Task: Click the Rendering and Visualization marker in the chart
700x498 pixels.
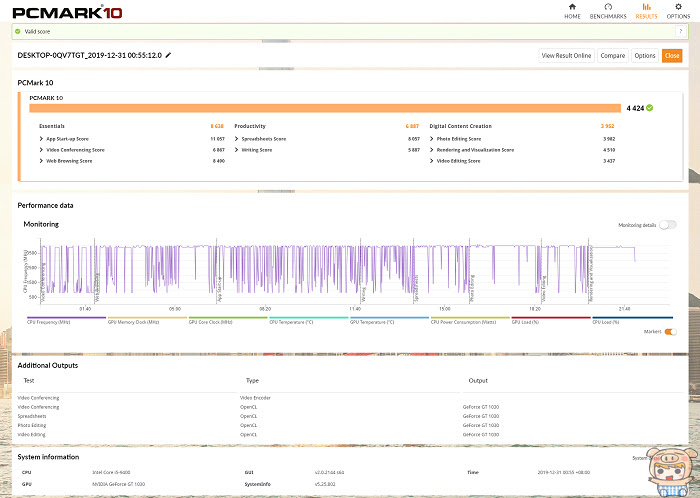Action: [591, 273]
